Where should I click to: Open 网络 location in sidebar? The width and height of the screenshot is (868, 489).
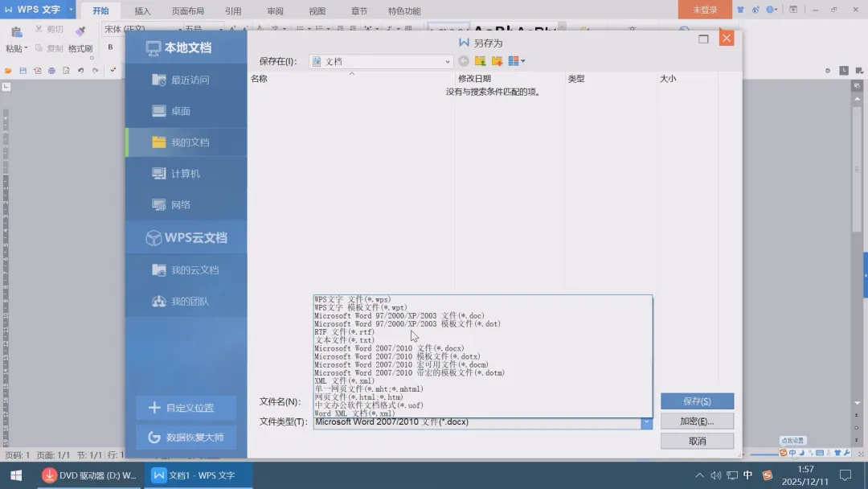[186, 205]
